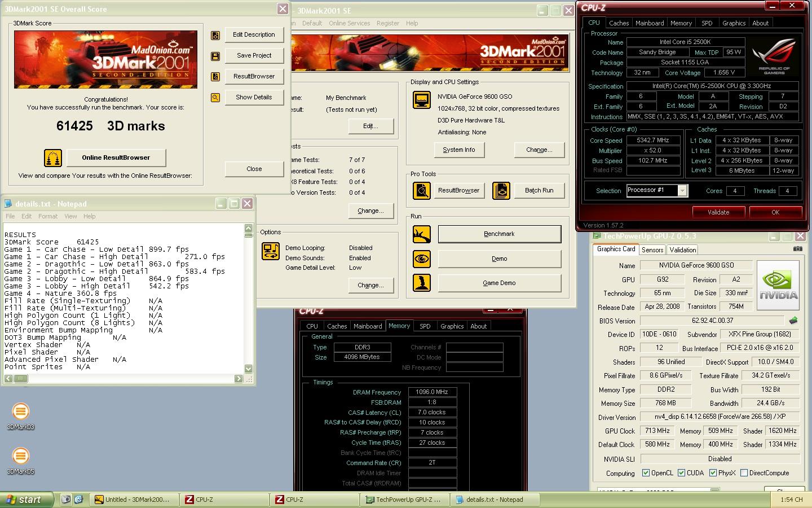Open the Online Services menu in 3DMark
Screen dimensions: 812x508
point(349,23)
